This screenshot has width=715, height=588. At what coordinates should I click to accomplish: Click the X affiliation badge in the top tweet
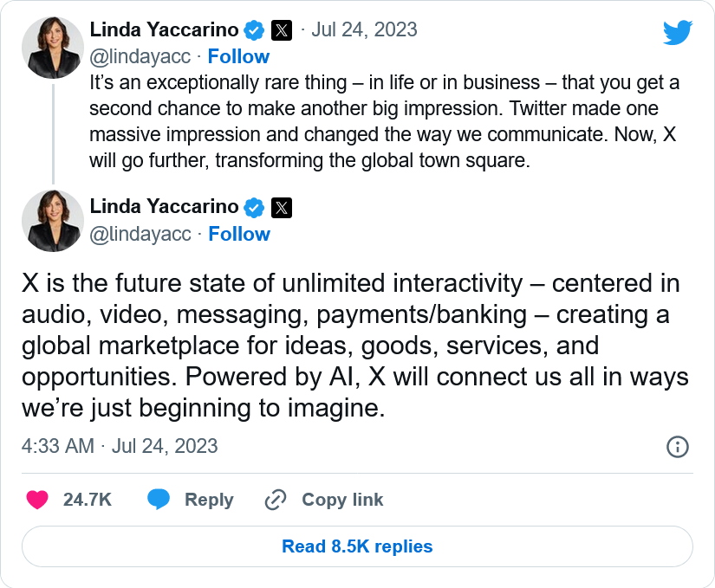tap(282, 29)
